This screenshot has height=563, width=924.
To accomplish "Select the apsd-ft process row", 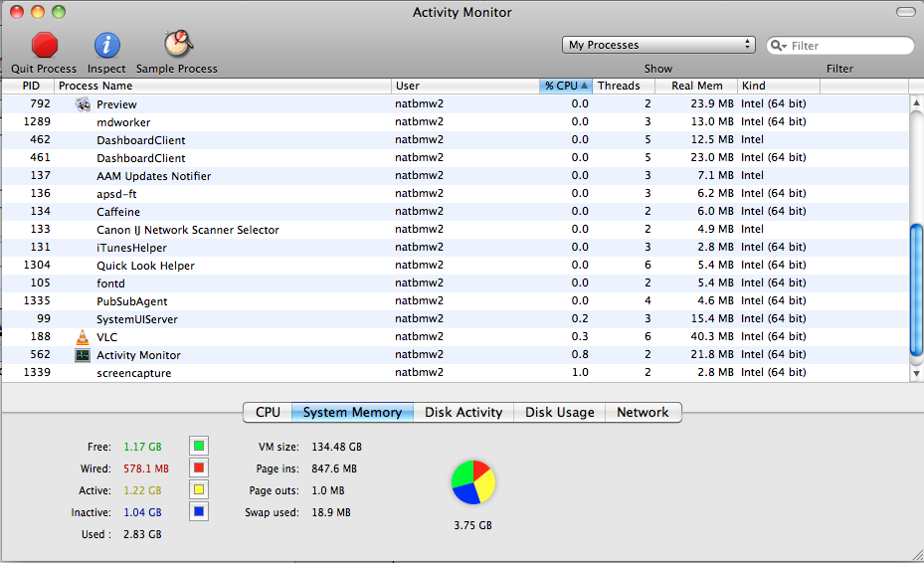I will (x=455, y=193).
